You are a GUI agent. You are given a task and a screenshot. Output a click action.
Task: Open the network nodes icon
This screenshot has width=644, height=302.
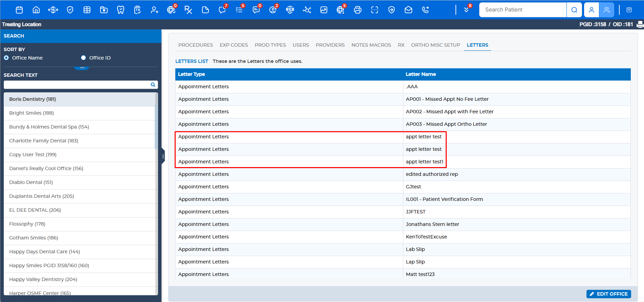coord(307,10)
